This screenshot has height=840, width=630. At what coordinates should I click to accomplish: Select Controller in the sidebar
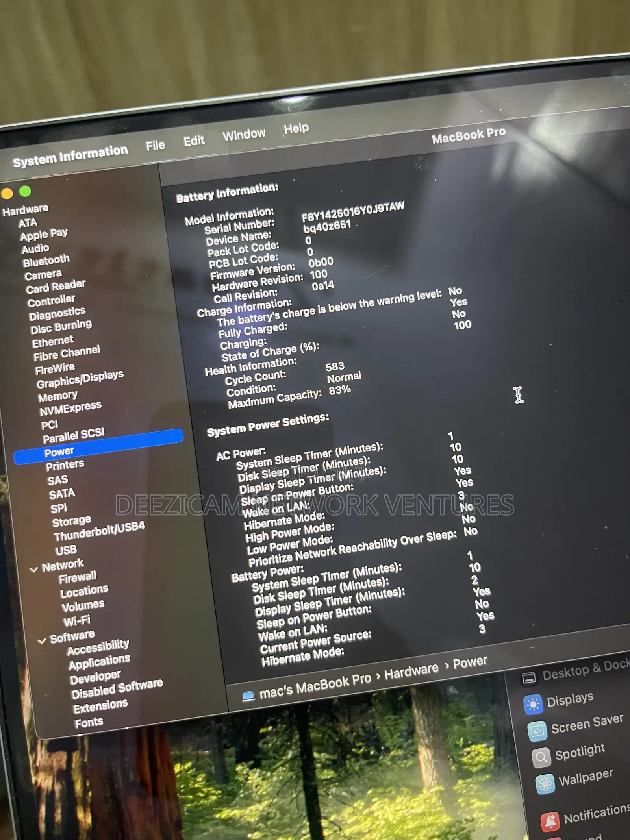(x=51, y=301)
